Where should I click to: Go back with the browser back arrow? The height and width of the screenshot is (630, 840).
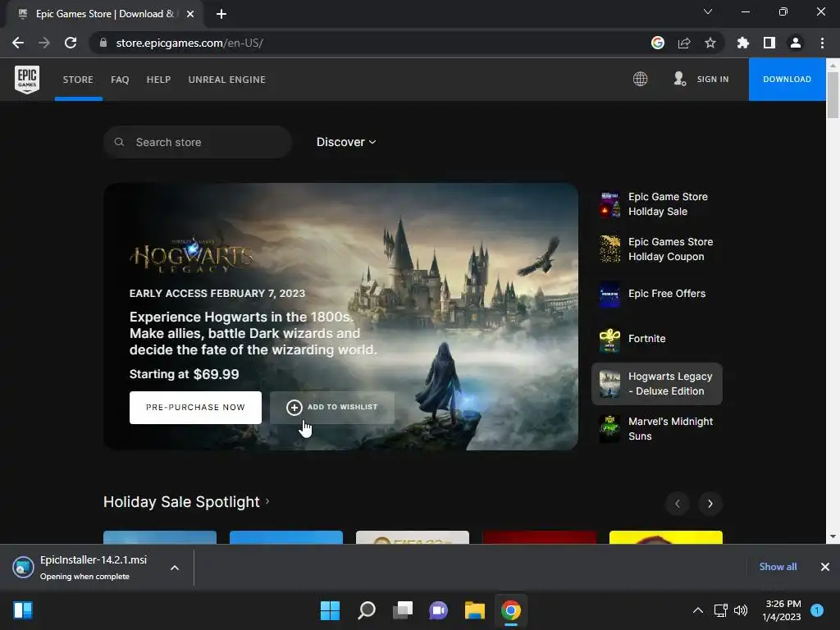18,43
